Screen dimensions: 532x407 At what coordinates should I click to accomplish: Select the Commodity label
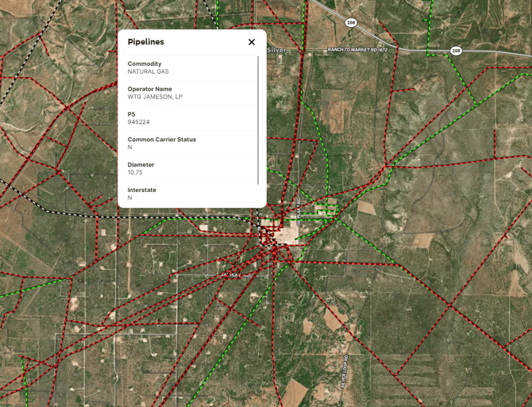click(x=145, y=63)
